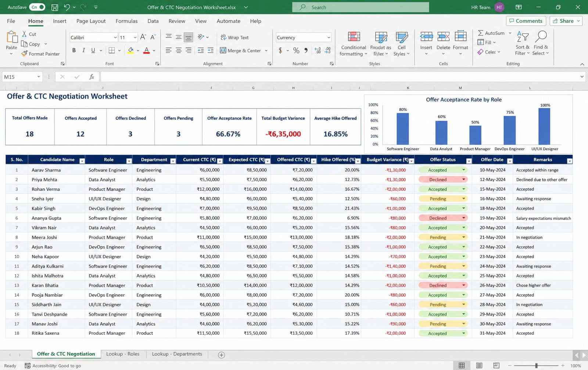This screenshot has height=370, width=588.
Task: Switch to Lookup - Departments sheet tab
Action: (177, 354)
